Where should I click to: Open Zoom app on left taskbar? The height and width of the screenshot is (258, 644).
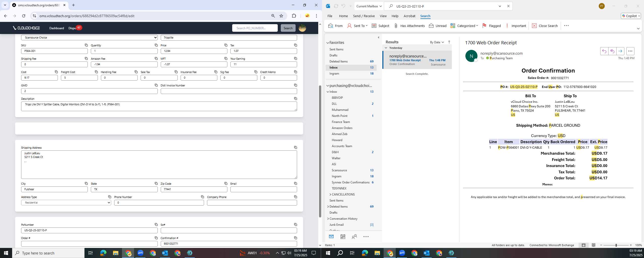point(140,253)
